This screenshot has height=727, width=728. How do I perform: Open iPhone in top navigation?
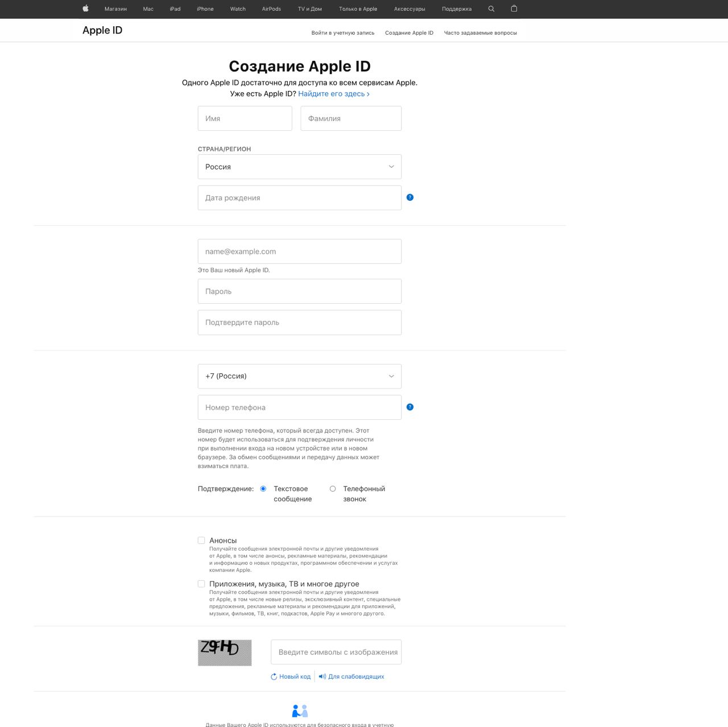click(205, 9)
